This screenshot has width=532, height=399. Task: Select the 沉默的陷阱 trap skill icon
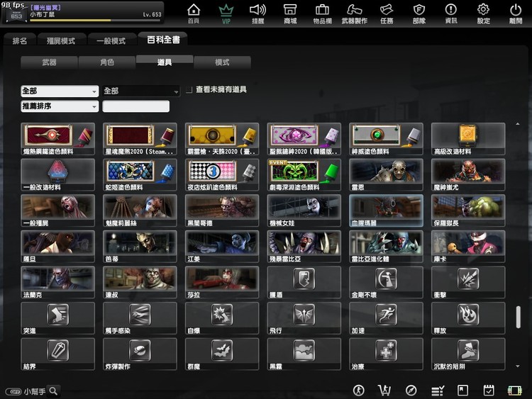(x=468, y=350)
